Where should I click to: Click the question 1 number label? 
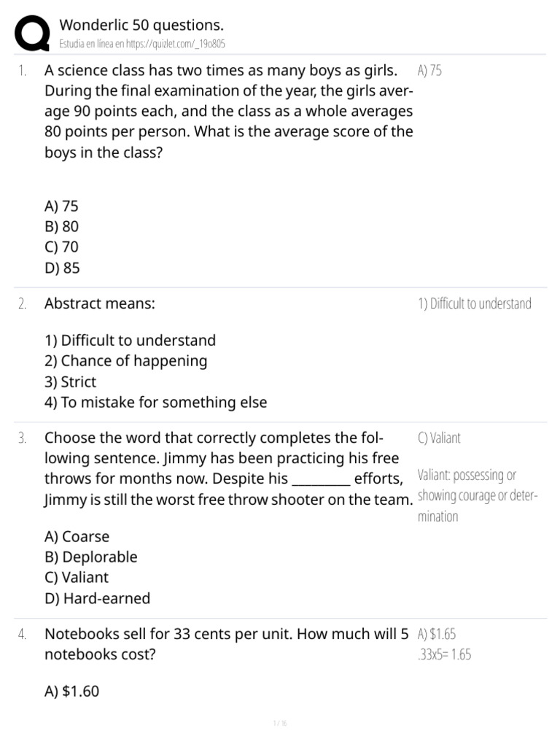point(22,71)
